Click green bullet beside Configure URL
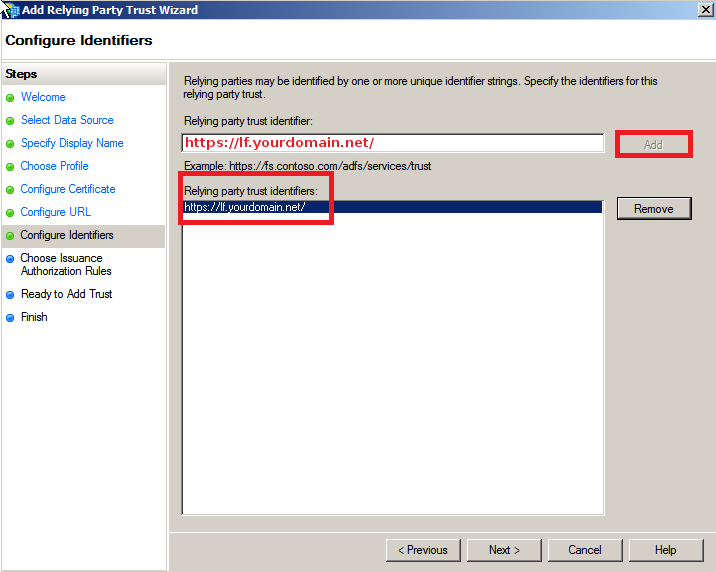This screenshot has height=572, width=716. coord(10,213)
